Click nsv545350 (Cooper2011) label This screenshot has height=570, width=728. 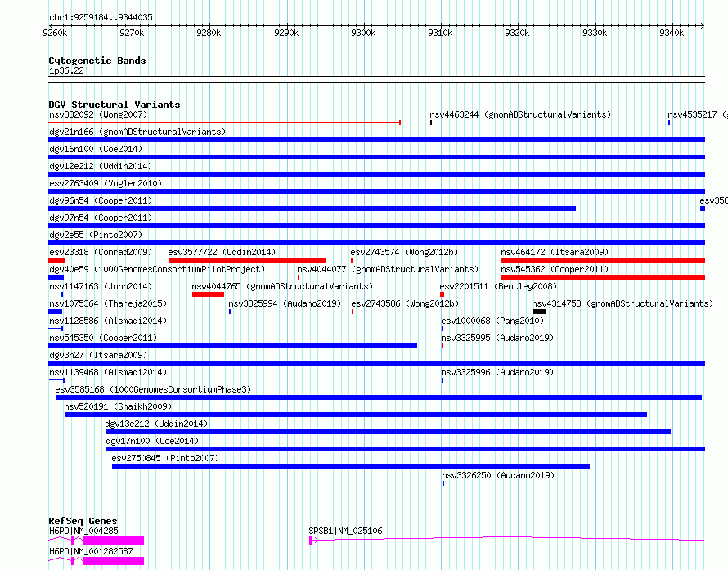pos(103,338)
